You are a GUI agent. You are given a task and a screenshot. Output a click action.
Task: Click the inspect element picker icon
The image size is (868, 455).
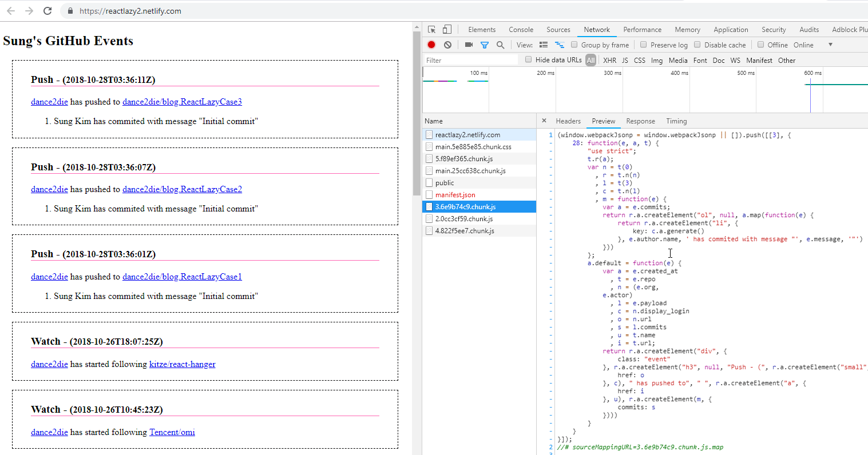(432, 30)
